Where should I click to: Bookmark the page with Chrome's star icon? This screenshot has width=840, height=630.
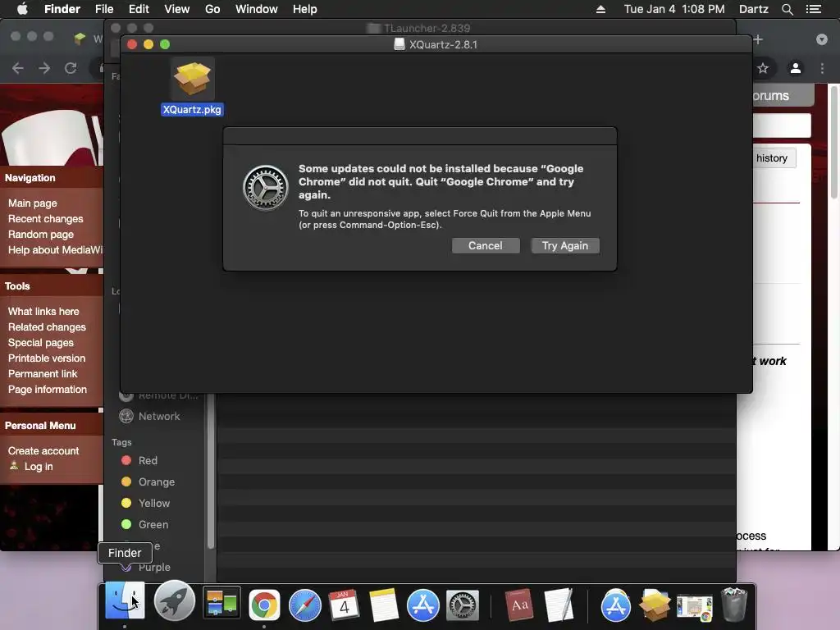point(763,68)
